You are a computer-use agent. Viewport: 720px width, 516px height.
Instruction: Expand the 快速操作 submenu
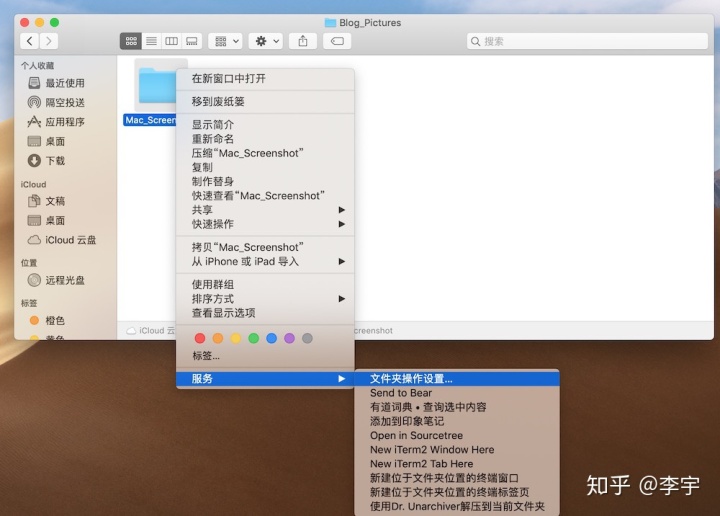[x=265, y=224]
